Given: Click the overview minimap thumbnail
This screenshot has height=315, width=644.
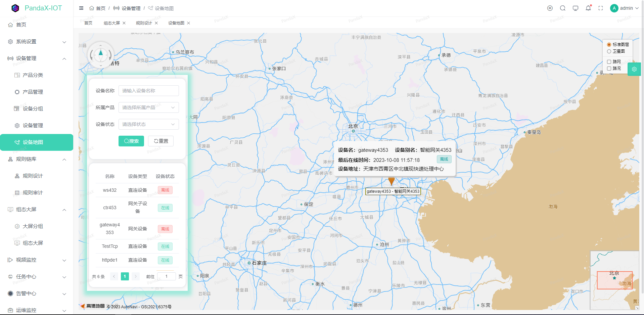Looking at the screenshot, I should [614, 280].
